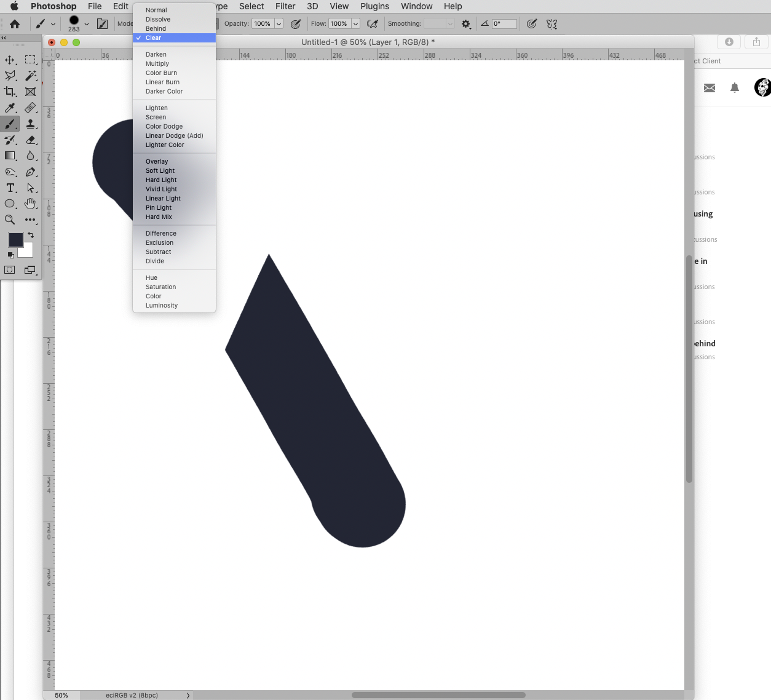Click the foreground color swatch
Image resolution: width=771 pixels, height=700 pixels.
[15, 239]
